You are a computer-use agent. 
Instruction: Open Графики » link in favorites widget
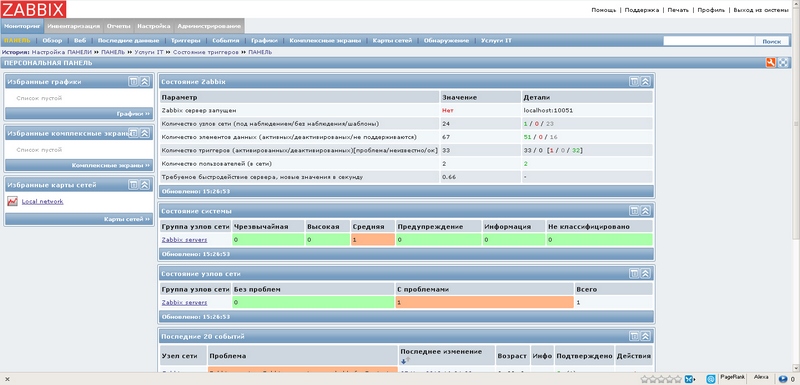pyautogui.click(x=133, y=114)
